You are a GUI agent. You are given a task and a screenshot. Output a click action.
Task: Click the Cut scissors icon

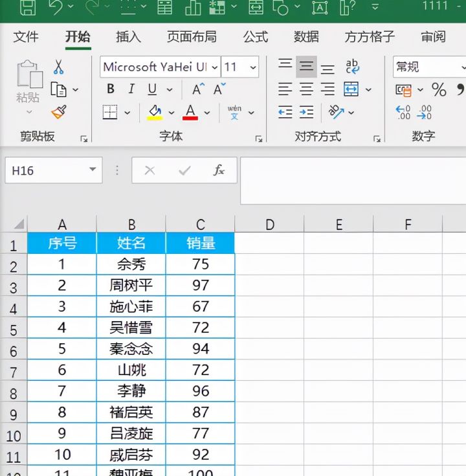pos(58,67)
